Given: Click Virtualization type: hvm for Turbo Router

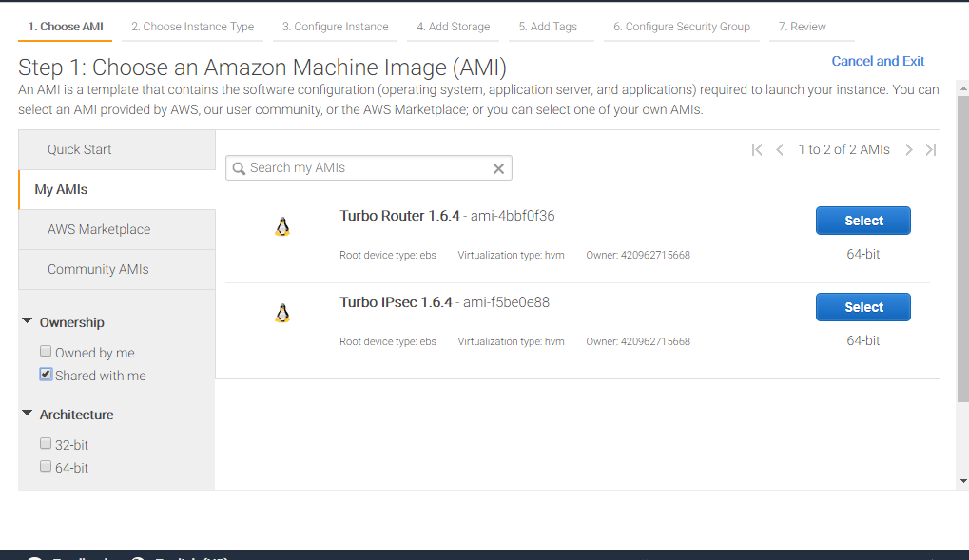Looking at the screenshot, I should click(x=511, y=255).
